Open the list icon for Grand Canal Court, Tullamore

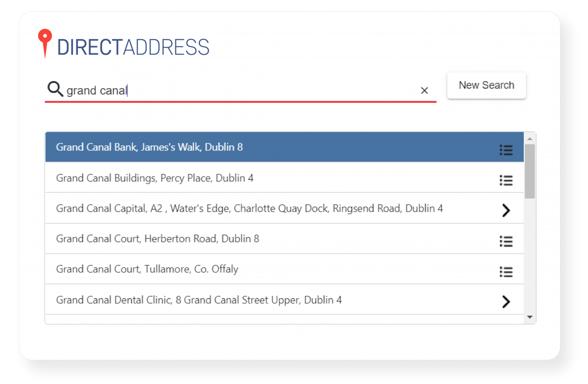506,271
